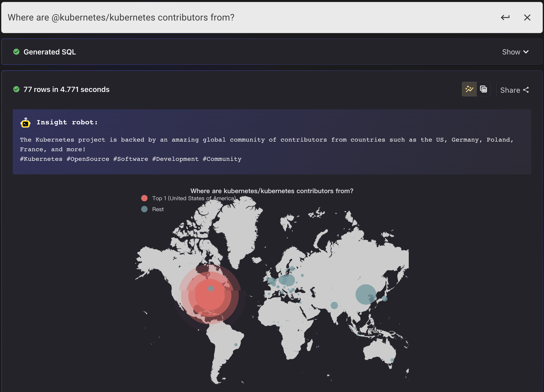Click the chart title text
This screenshot has height=392, width=544.
(272, 191)
